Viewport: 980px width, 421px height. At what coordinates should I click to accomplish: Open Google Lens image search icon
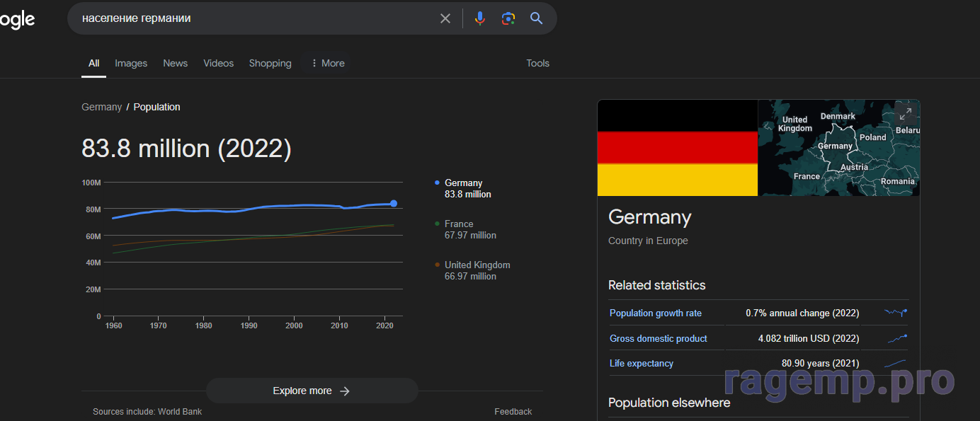click(508, 18)
